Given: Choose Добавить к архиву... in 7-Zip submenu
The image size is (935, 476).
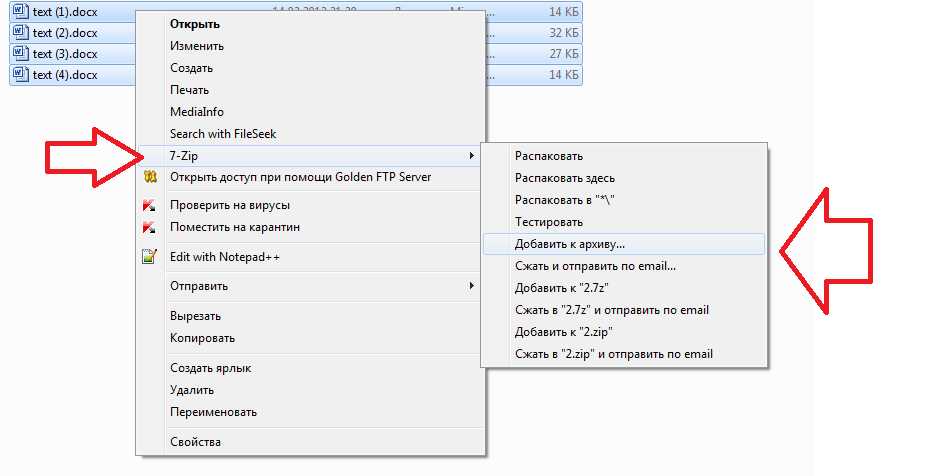Looking at the screenshot, I should 569,244.
